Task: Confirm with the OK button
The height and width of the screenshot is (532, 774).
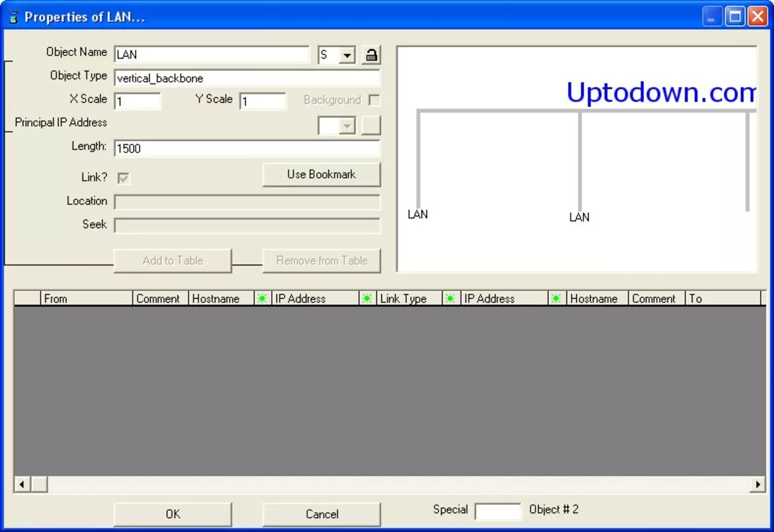Action: [x=173, y=514]
